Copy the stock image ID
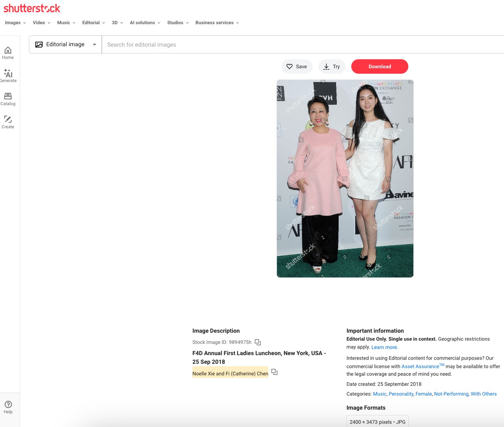 (x=258, y=342)
